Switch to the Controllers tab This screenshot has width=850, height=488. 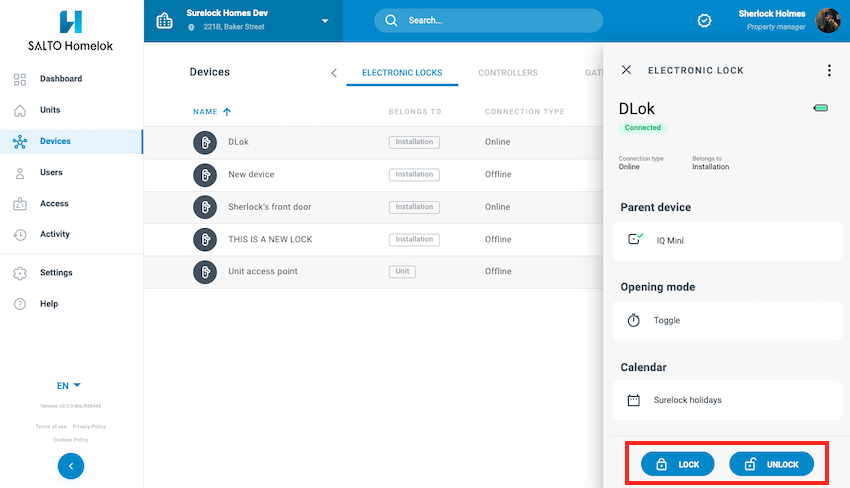(x=507, y=73)
